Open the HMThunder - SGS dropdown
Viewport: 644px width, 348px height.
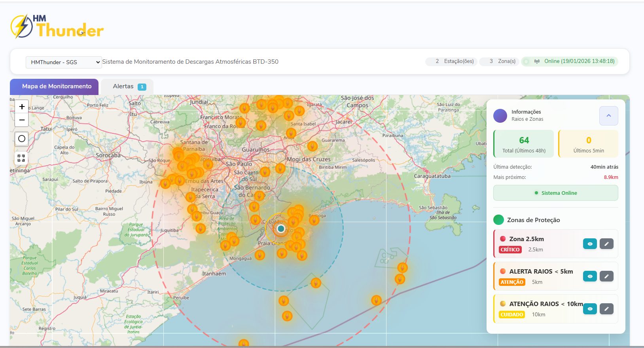point(64,62)
